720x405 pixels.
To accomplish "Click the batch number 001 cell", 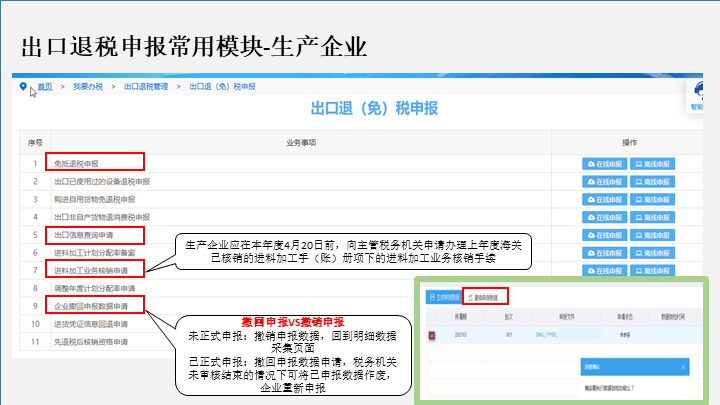I will point(509,335).
